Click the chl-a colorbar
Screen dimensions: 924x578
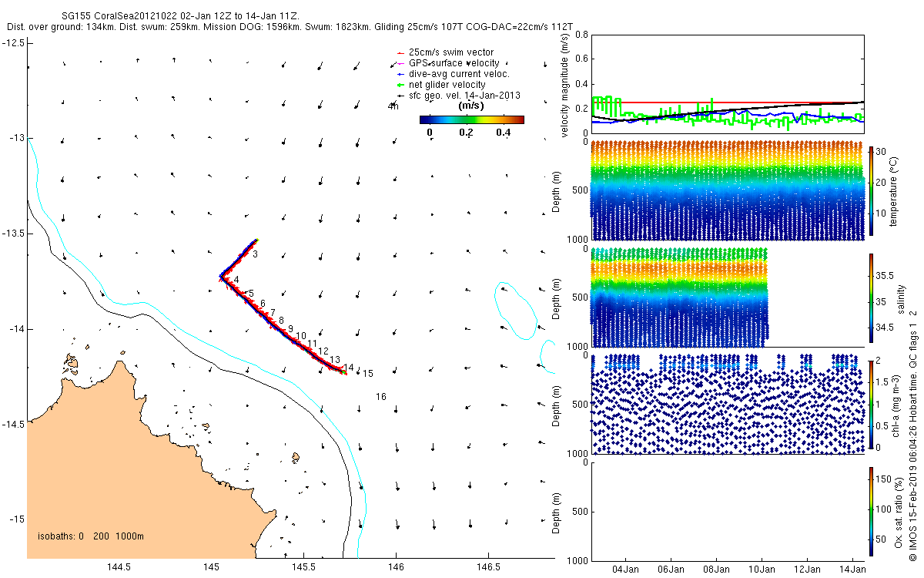point(871,404)
